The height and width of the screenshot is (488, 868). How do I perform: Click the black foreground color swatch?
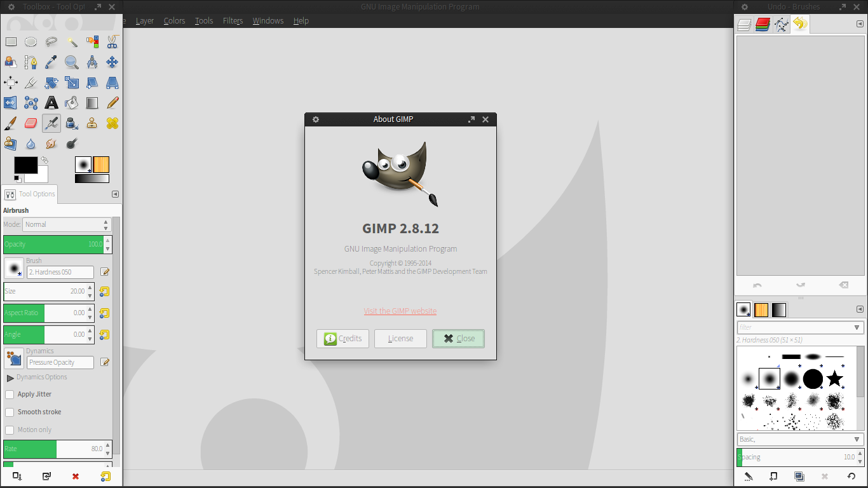tap(25, 165)
